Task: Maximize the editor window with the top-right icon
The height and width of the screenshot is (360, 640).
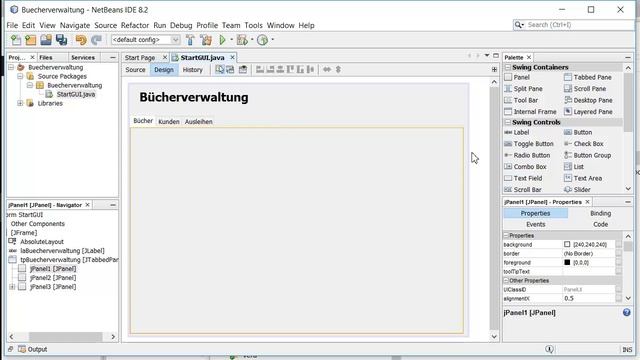Action: (496, 56)
